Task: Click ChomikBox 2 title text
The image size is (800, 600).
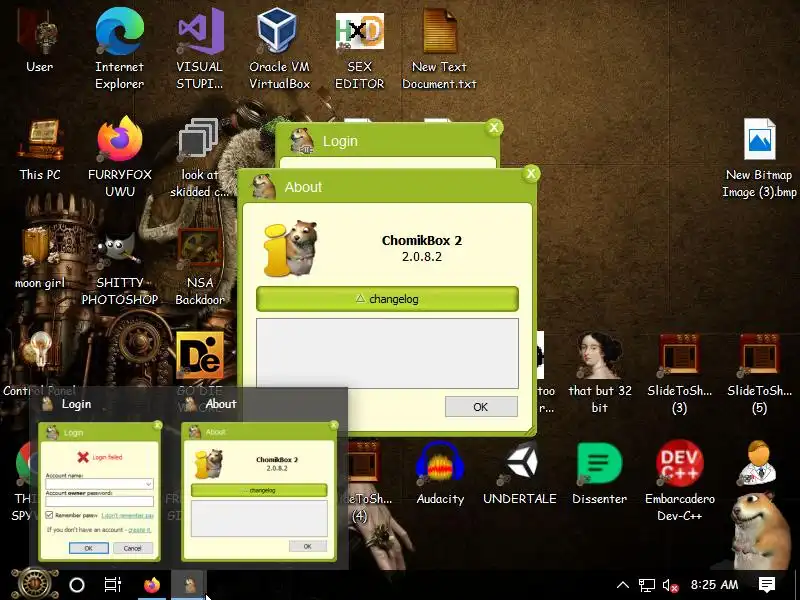Action: click(422, 240)
